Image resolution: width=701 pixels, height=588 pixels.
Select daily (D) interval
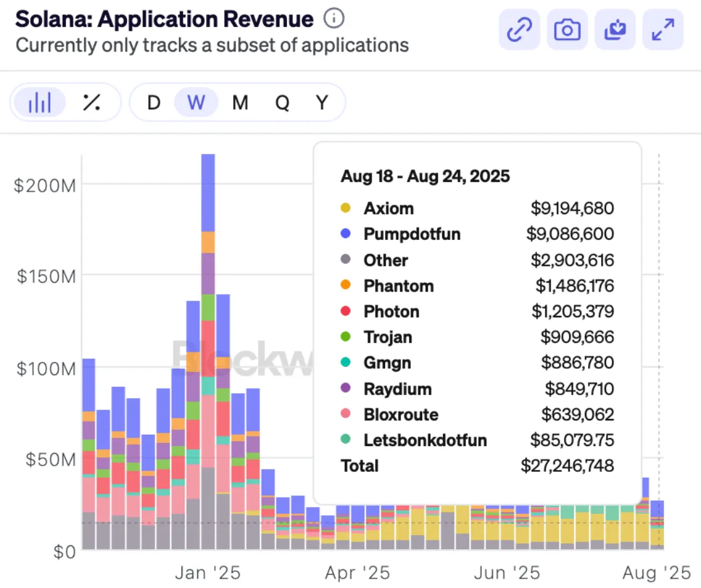click(154, 102)
